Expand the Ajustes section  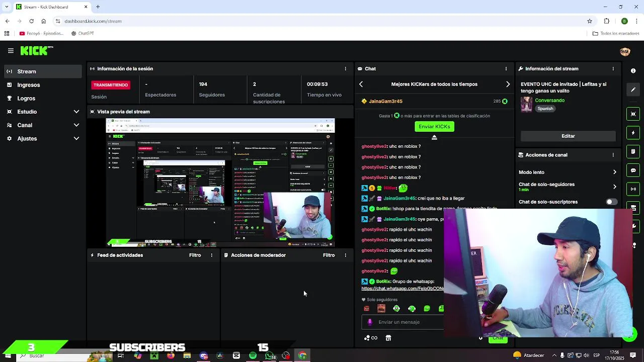pyautogui.click(x=42, y=139)
